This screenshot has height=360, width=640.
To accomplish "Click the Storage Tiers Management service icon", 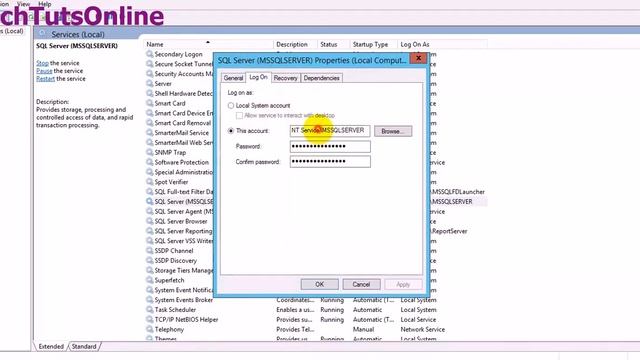I will (150, 270).
